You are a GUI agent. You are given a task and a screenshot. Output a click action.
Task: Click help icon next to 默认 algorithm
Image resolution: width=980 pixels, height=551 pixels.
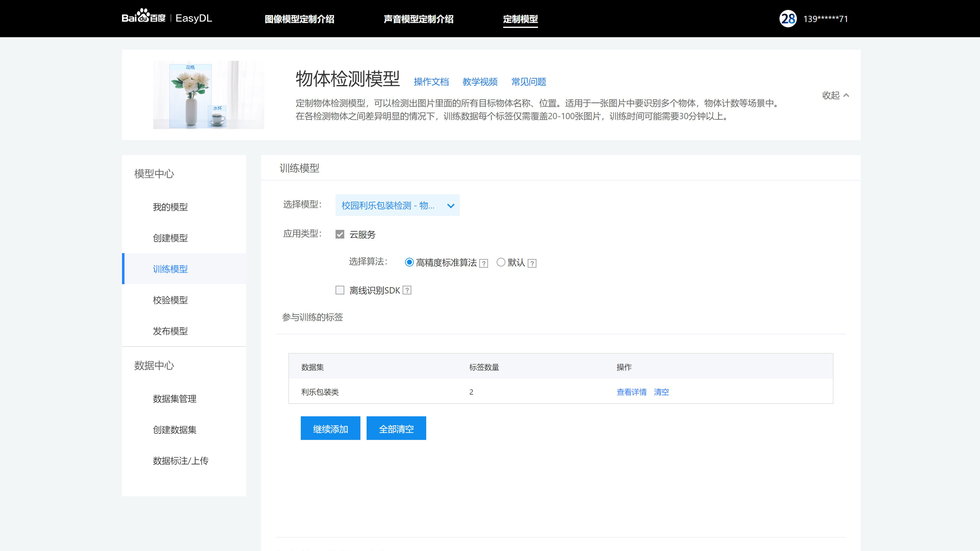click(x=532, y=263)
